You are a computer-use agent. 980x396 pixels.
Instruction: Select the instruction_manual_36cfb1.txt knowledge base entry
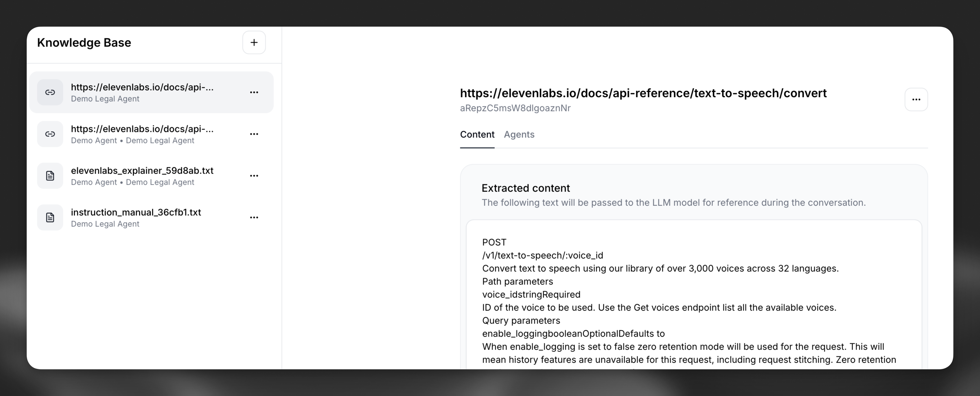pos(136,217)
